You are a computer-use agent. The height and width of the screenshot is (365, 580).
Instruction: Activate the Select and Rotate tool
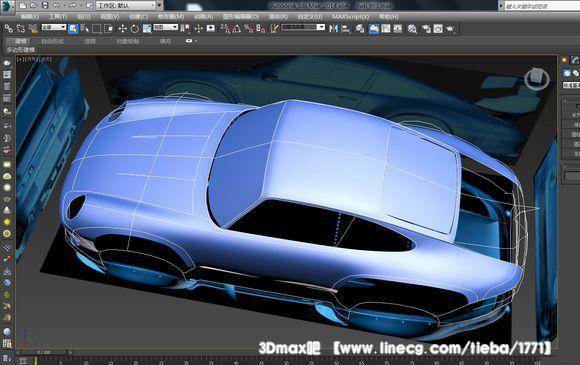pos(135,28)
